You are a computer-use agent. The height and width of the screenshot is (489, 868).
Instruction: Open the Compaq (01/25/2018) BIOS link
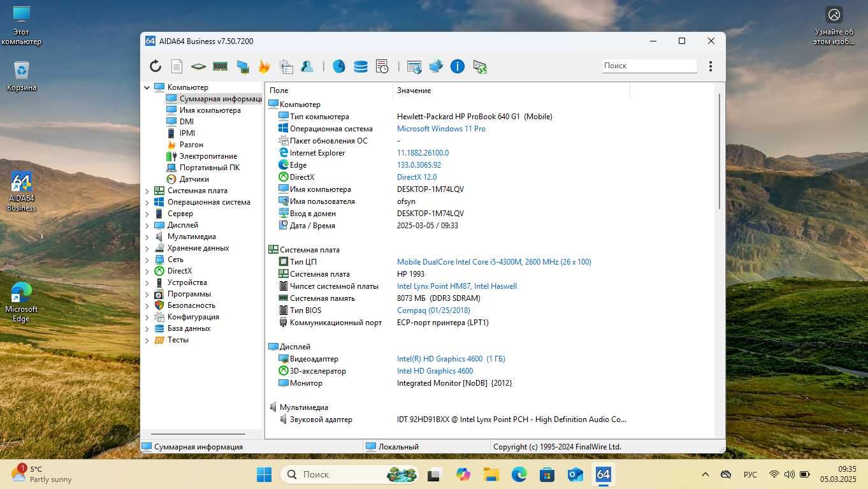click(433, 310)
